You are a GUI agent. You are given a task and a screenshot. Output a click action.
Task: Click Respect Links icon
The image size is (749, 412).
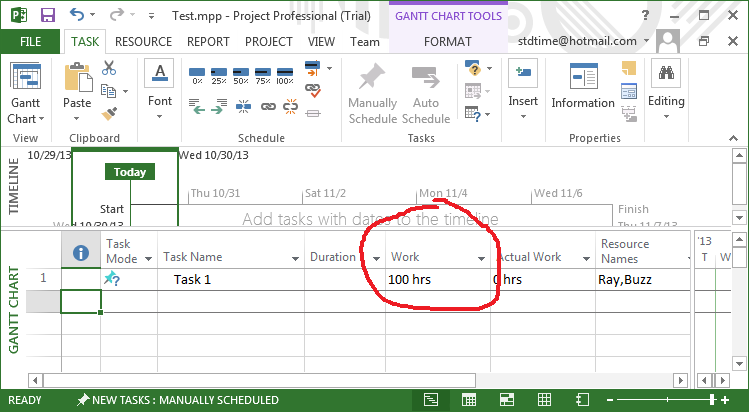click(x=312, y=90)
